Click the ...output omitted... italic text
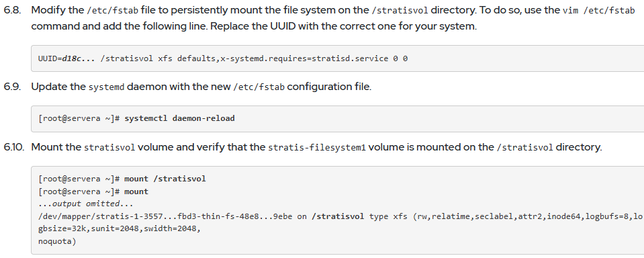This screenshot has width=644, height=258. point(86,204)
